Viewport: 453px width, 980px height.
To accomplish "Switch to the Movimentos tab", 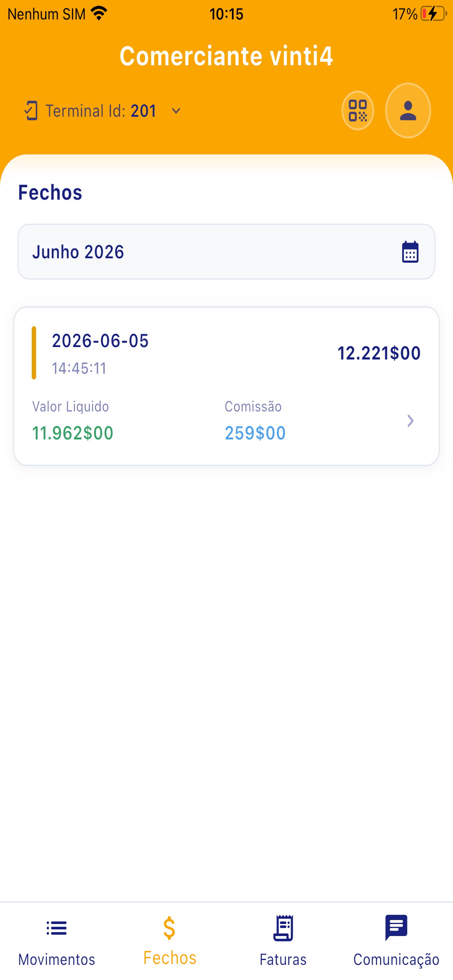I will point(57,942).
